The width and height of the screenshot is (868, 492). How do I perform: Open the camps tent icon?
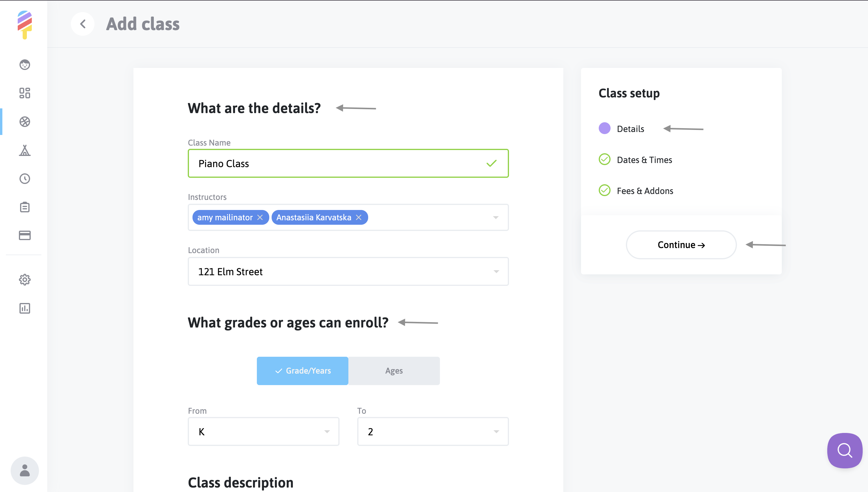click(25, 150)
